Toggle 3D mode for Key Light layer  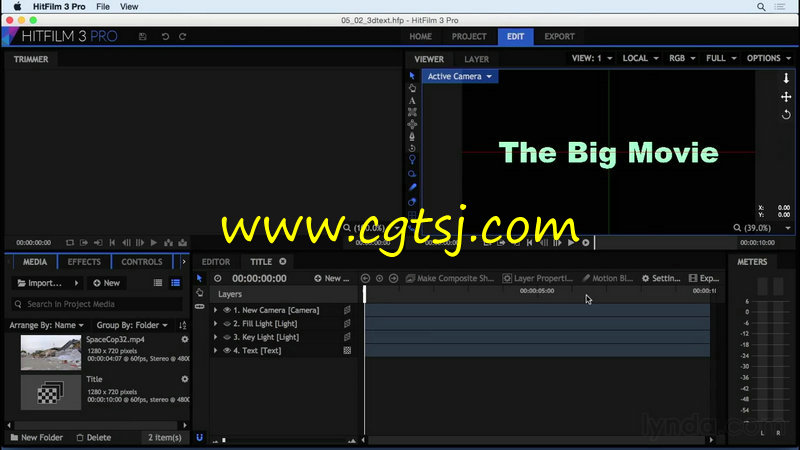coord(347,337)
